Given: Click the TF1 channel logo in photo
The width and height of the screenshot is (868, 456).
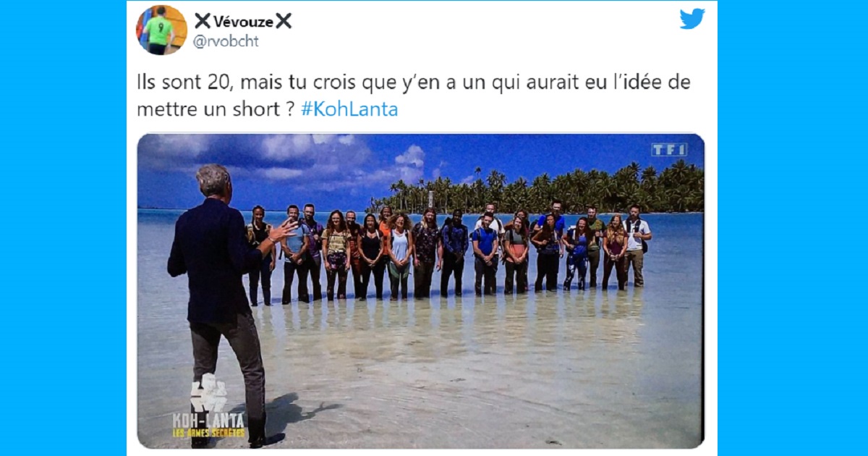Looking at the screenshot, I should click(x=669, y=150).
